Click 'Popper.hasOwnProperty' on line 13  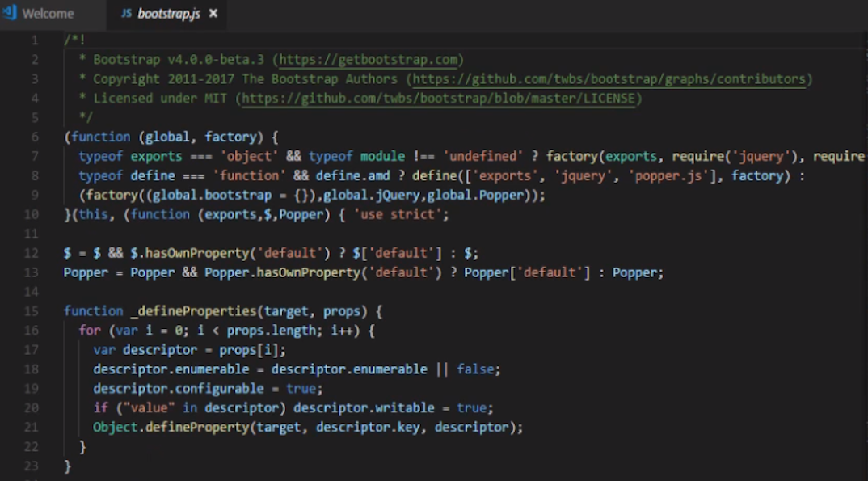pyautogui.click(x=282, y=273)
